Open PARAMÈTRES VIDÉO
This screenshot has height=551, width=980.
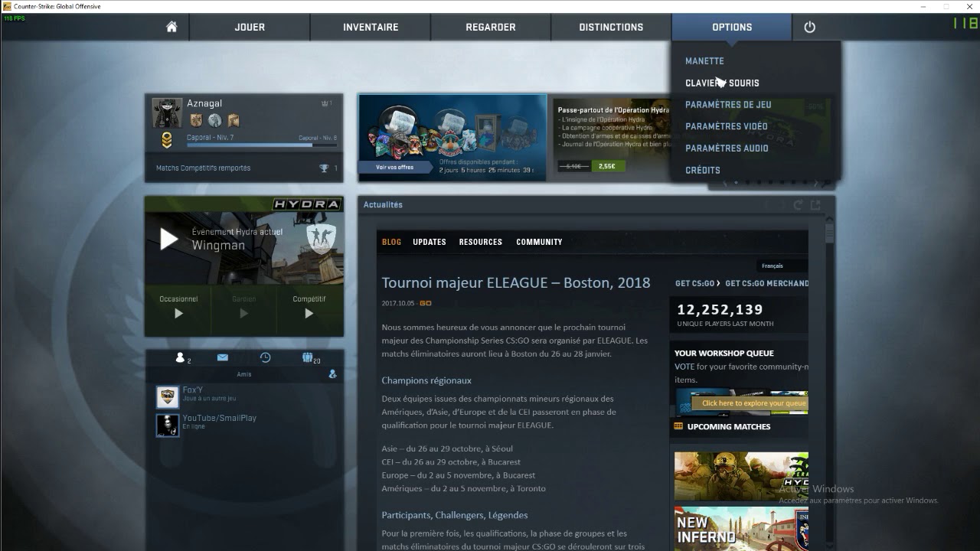pos(726,126)
